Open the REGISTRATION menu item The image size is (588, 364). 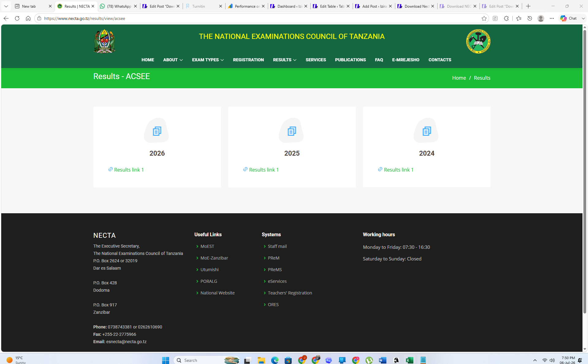pos(248,60)
